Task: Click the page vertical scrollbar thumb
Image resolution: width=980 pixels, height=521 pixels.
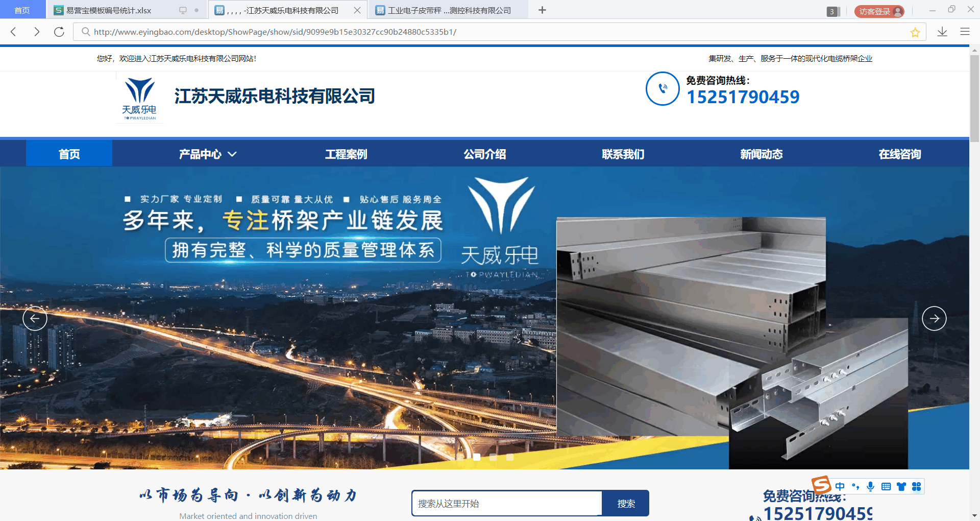Action: click(974, 98)
